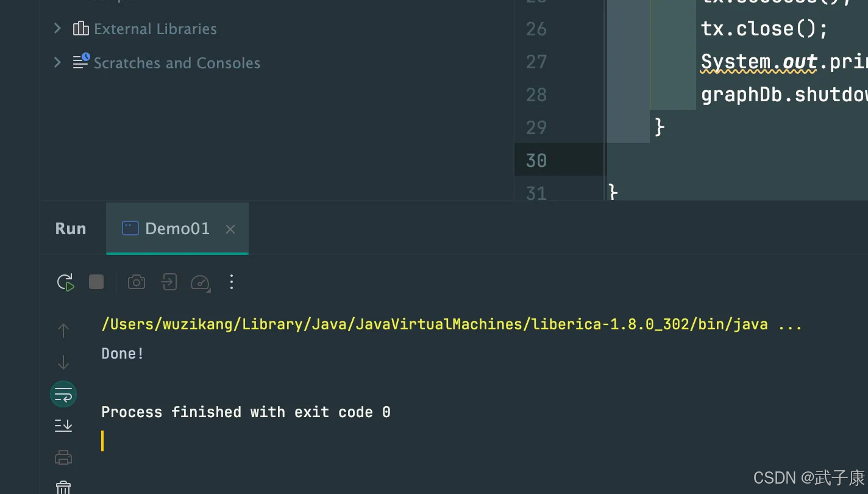The image size is (868, 494).
Task: Close the Demo01 run tab
Action: tap(230, 229)
